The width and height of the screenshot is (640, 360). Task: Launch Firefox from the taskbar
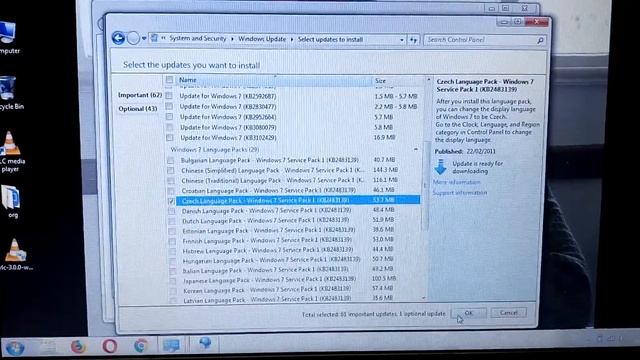pyautogui.click(x=78, y=347)
